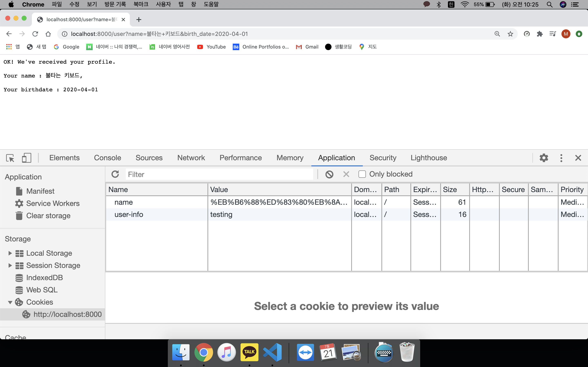Click the cookie Filter input field
The height and width of the screenshot is (367, 588).
coord(219,174)
